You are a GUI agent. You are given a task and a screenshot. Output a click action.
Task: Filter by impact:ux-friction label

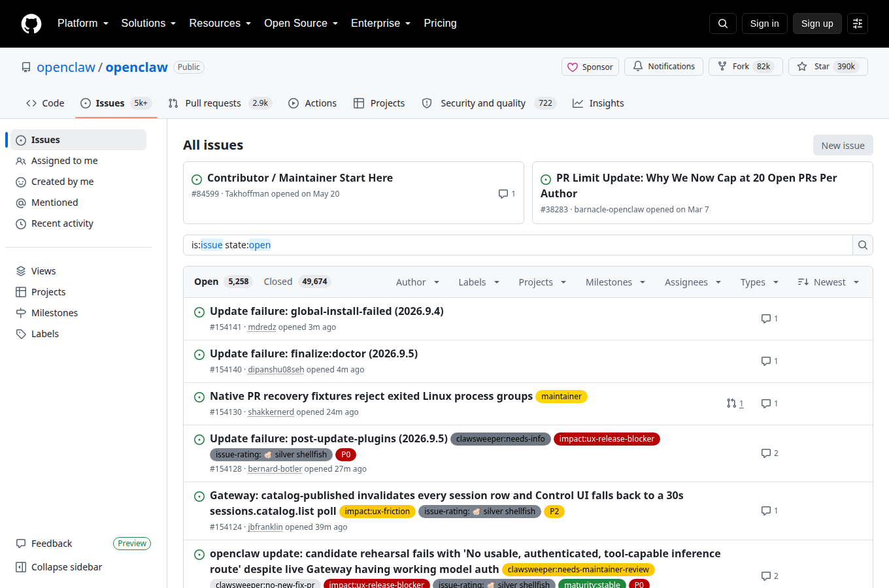(377, 512)
